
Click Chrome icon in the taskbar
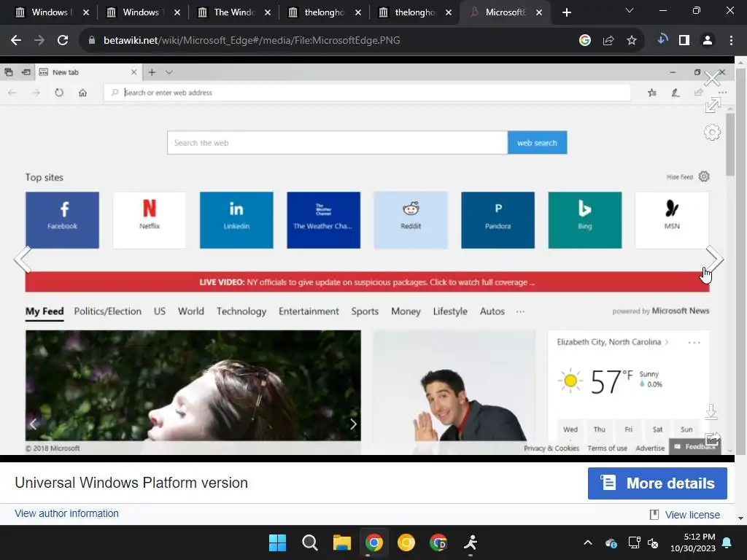coord(374,542)
